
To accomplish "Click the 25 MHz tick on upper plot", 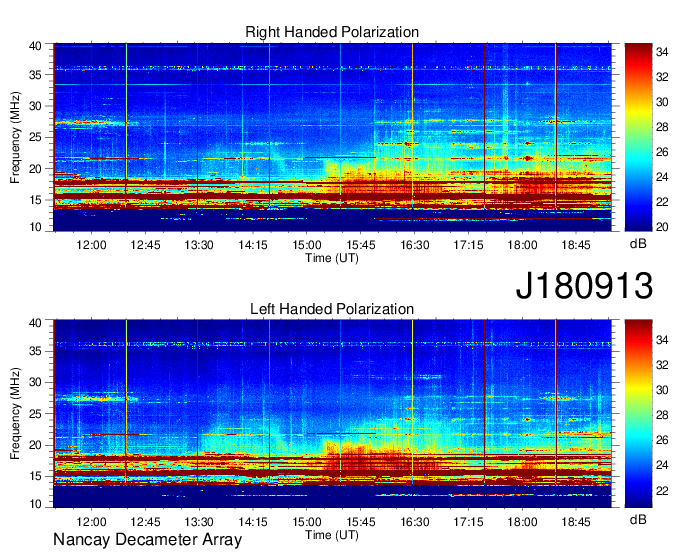I will click(x=35, y=137).
